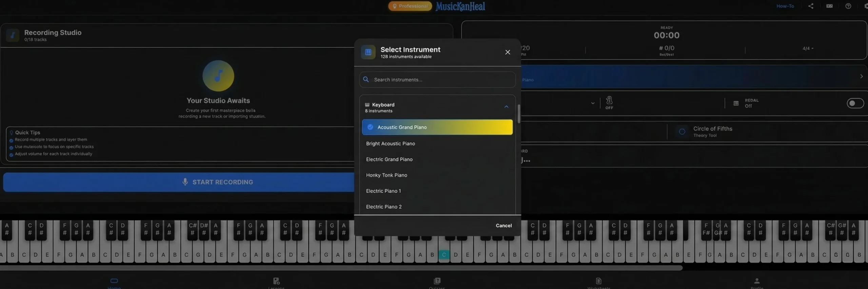Click the # 0/0 counter
Viewport: 868px width, 289px height.
pos(666,48)
